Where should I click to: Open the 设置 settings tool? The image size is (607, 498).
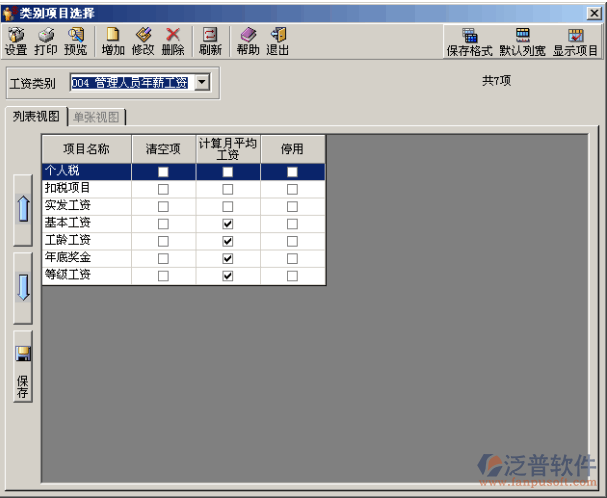pos(16,41)
